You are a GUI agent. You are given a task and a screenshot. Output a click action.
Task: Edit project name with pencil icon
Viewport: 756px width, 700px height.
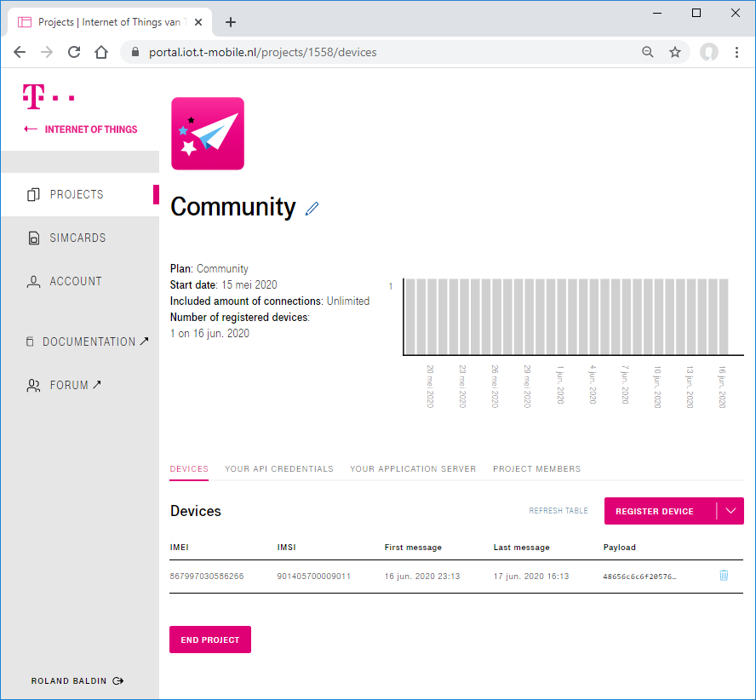(312, 209)
